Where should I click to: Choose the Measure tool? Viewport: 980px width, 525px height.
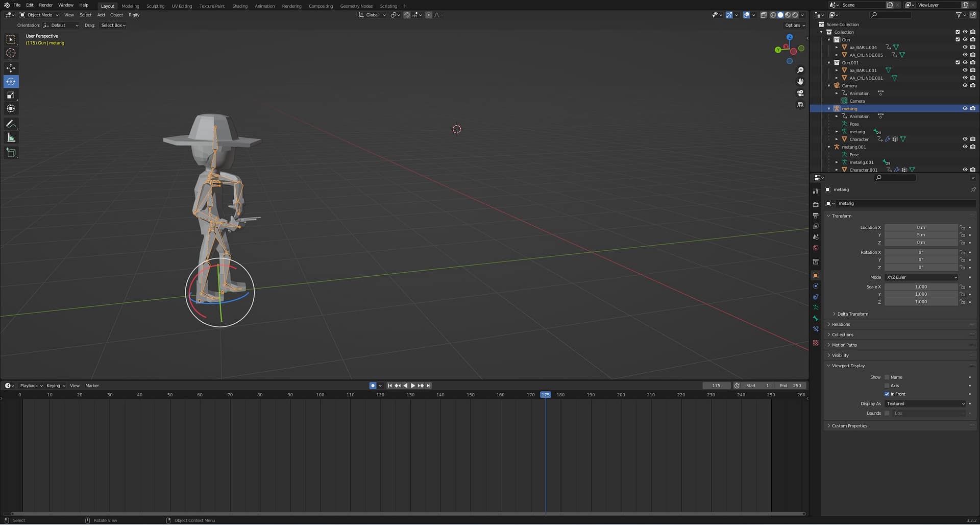(x=11, y=138)
